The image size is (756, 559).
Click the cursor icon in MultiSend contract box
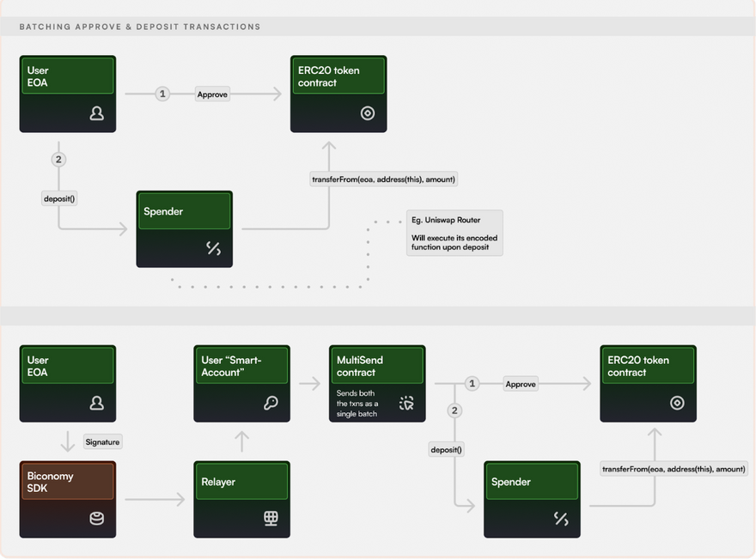pos(406,403)
